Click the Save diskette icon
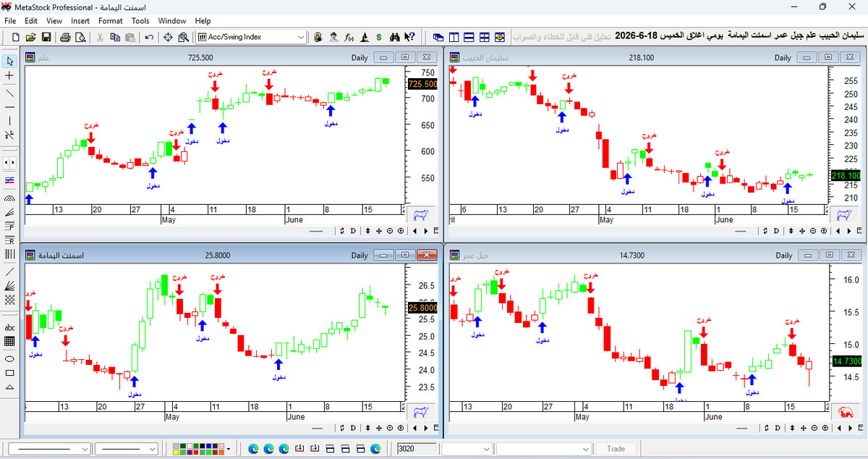This screenshot has height=459, width=868. pos(46,37)
